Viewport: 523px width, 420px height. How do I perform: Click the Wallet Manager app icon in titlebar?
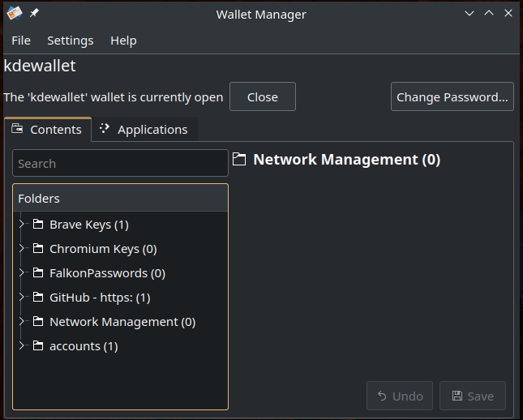coord(15,13)
